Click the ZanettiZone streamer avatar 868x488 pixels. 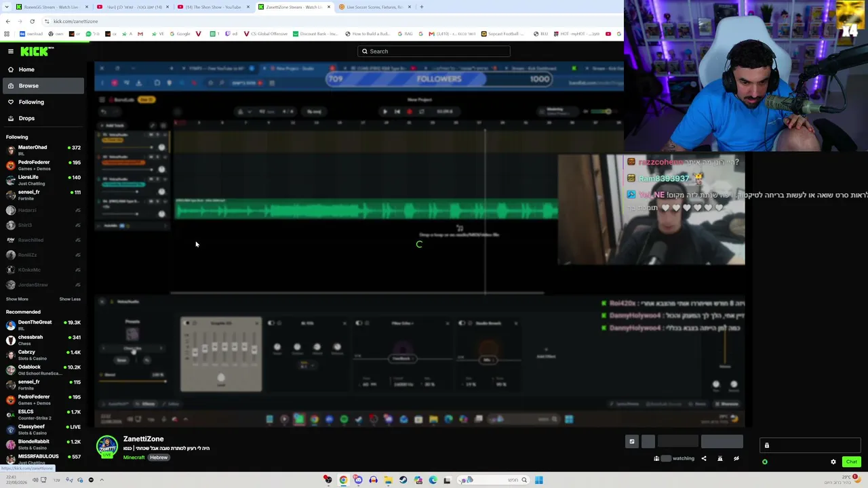point(106,446)
